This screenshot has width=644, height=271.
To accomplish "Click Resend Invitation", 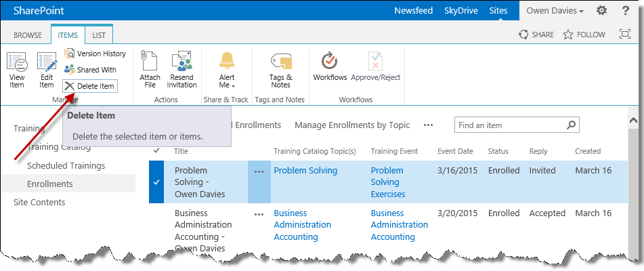I will pyautogui.click(x=181, y=69).
